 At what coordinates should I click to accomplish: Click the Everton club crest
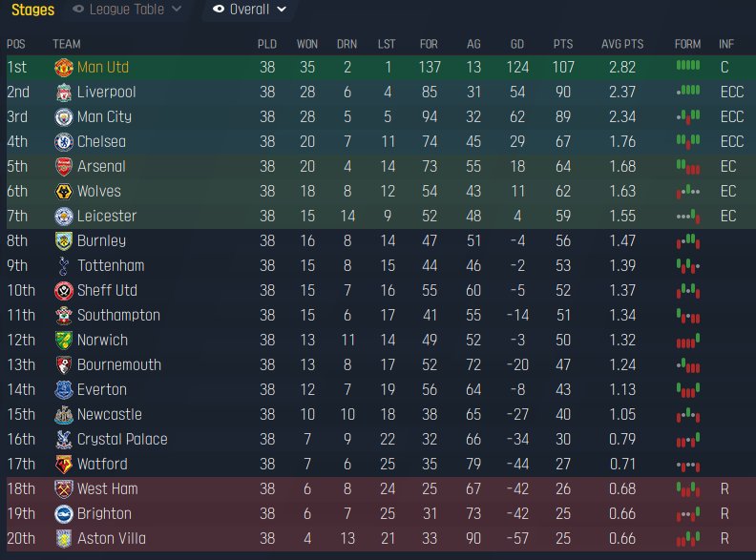pyautogui.click(x=64, y=390)
